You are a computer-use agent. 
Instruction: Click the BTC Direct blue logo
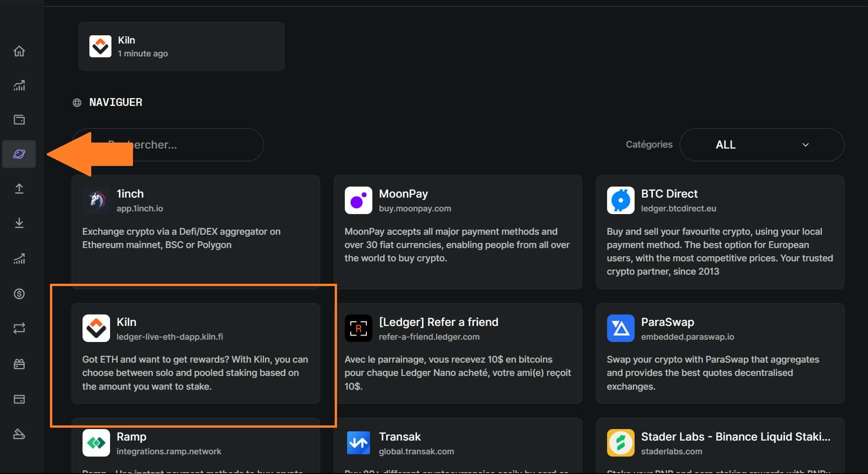(x=621, y=200)
